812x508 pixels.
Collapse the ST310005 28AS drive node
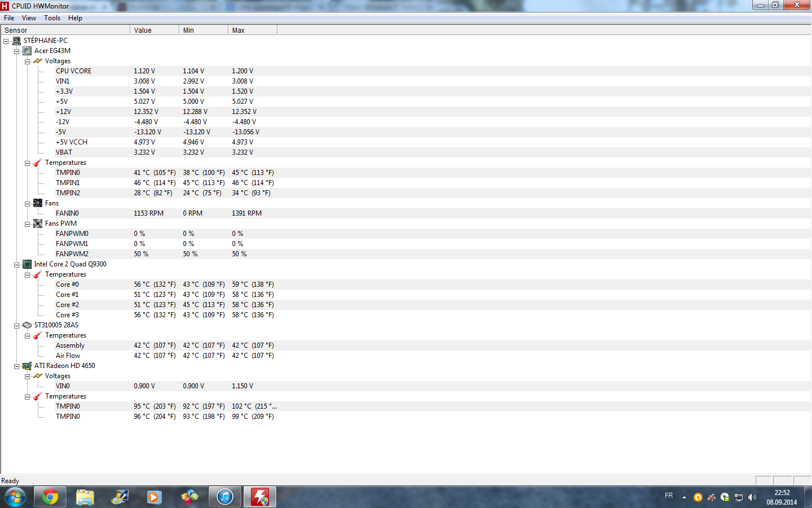(x=17, y=326)
